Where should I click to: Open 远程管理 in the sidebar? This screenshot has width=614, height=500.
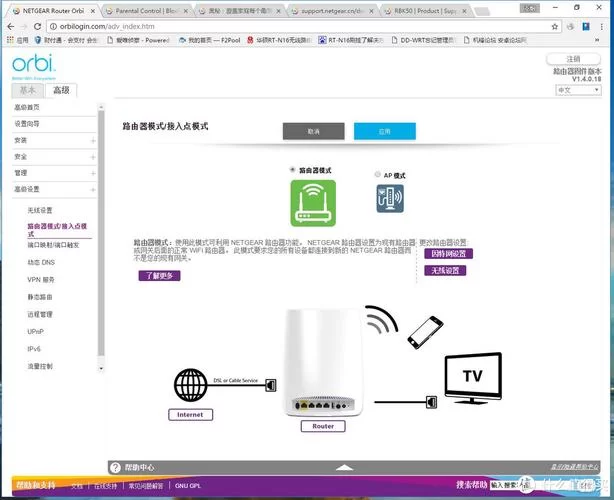(x=40, y=314)
